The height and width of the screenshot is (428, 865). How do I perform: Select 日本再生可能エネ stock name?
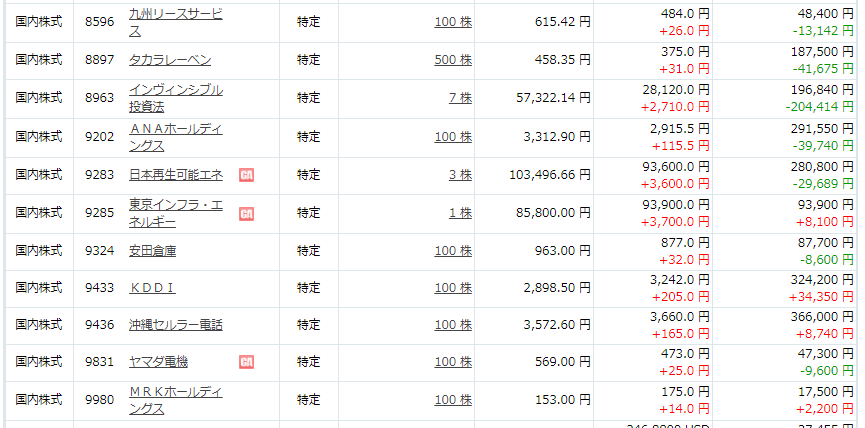(175, 175)
